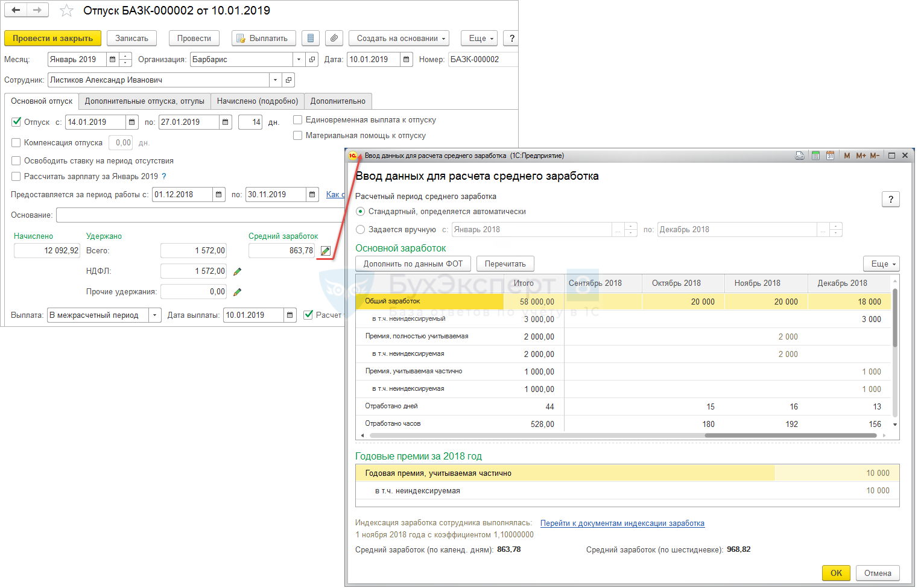
Task: Click stepper of Январь 2018 period field
Action: (x=631, y=230)
